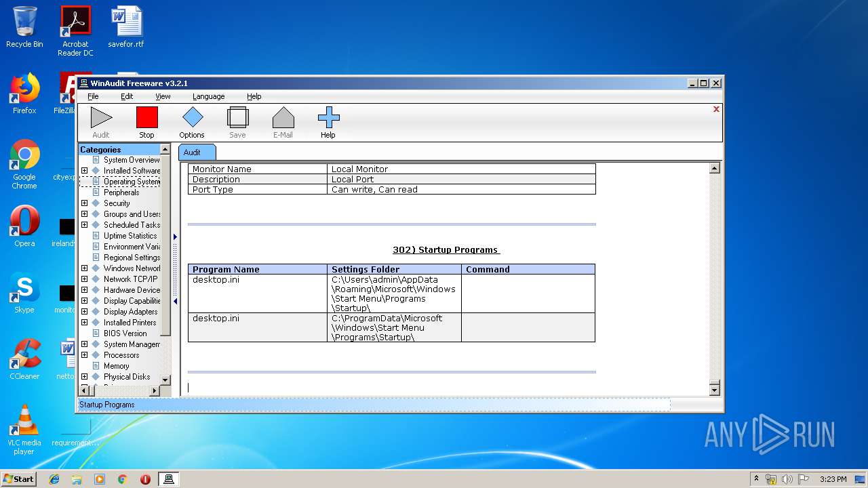
Task: Open the Options diamond icon
Action: click(192, 118)
